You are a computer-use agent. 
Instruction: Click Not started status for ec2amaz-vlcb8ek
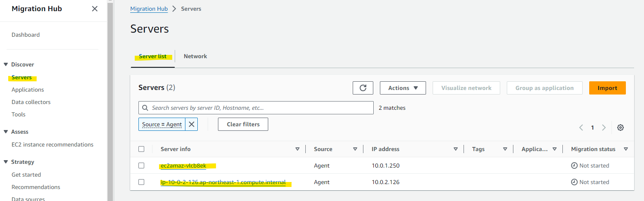pos(594,166)
